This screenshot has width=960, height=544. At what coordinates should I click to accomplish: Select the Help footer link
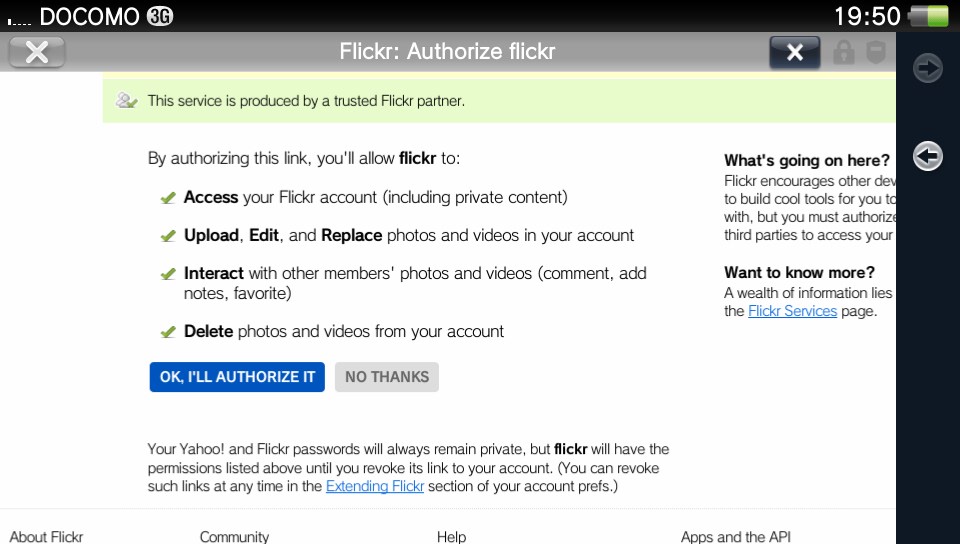tap(452, 537)
